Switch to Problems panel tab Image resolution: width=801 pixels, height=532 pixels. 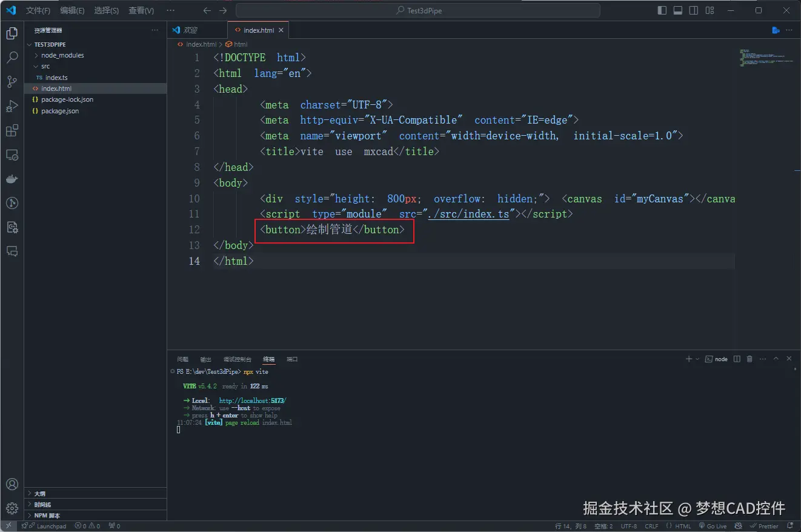182,359
